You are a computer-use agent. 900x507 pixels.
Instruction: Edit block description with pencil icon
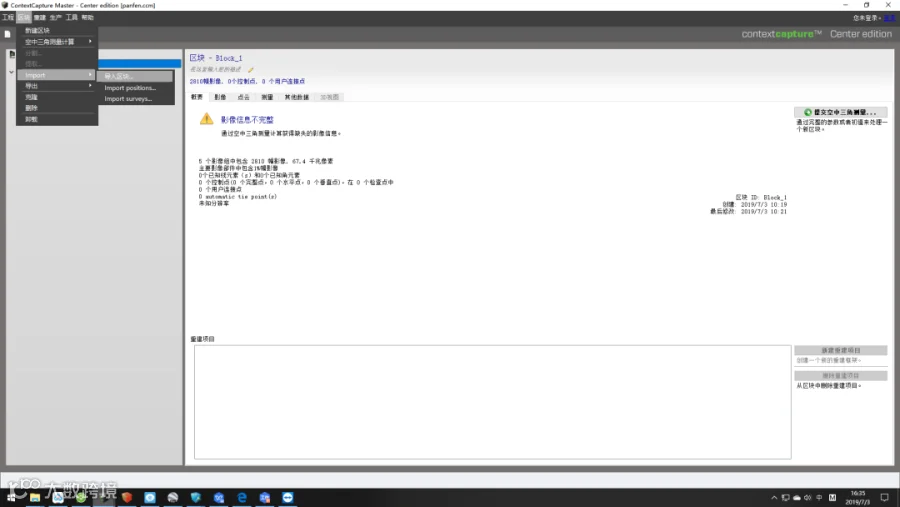(x=251, y=69)
